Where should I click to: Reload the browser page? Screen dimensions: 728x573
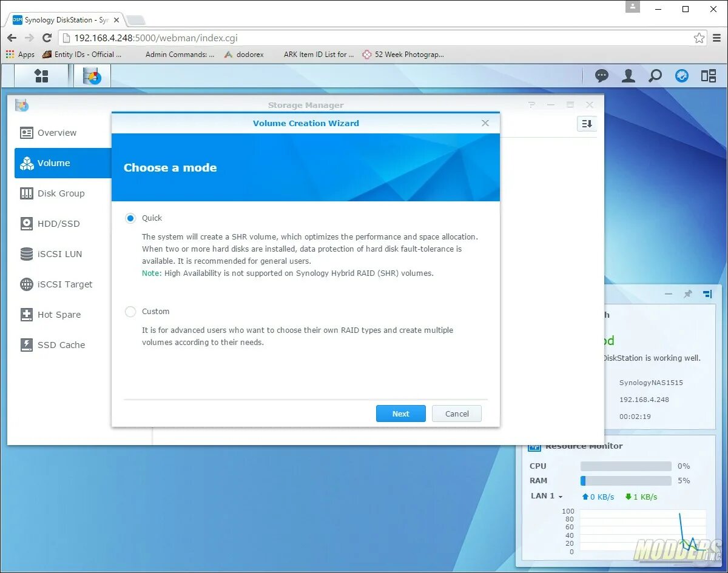pos(47,38)
